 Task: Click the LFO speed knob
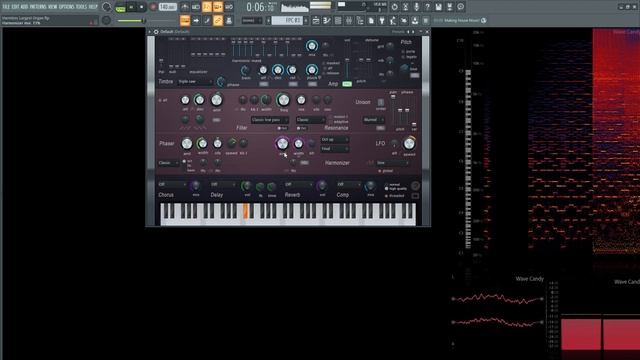(x=409, y=144)
